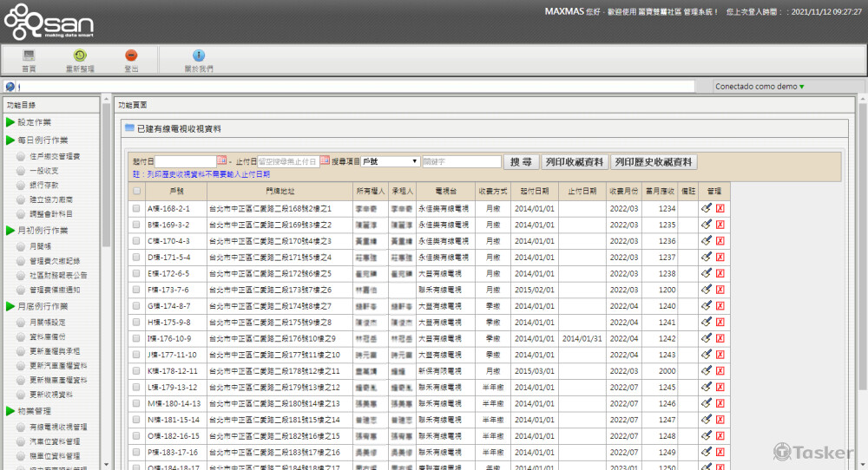Click the 重新整理 refresh icon
The width and height of the screenshot is (868, 470).
[80, 55]
